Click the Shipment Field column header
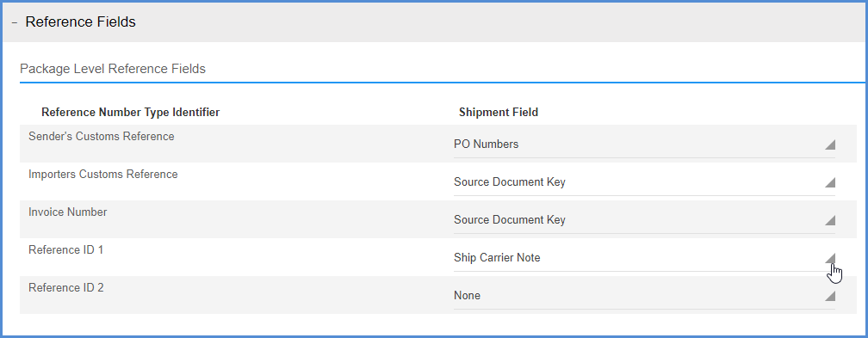 pos(499,113)
